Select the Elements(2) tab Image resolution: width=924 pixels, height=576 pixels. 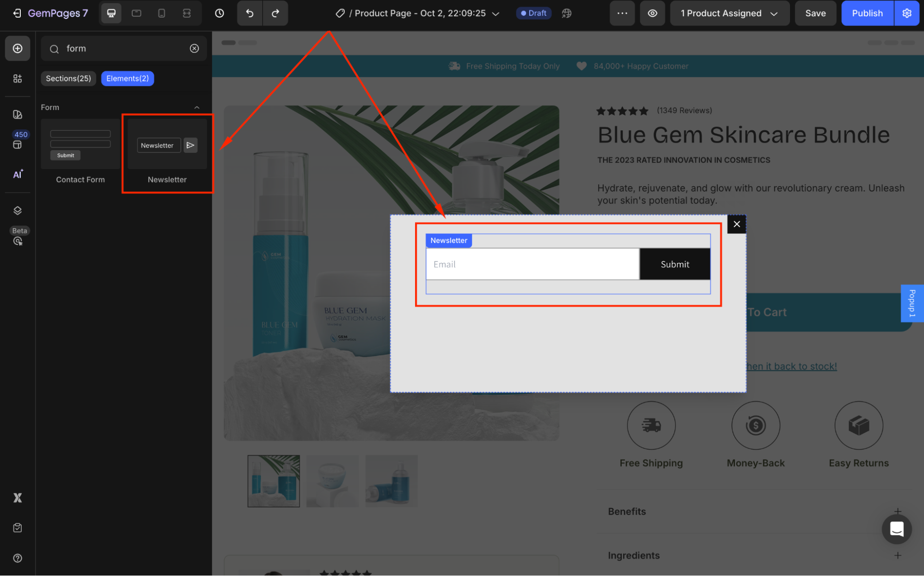pos(128,79)
